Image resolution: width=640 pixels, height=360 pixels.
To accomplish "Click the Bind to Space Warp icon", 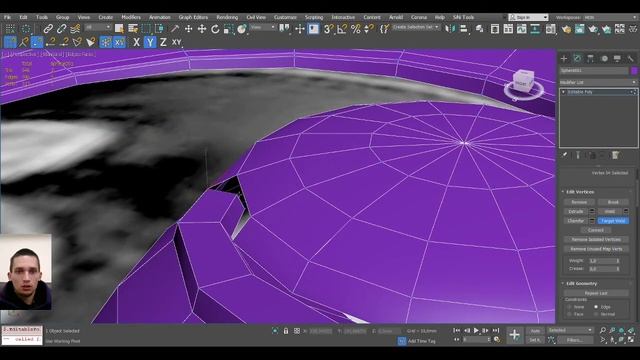I will point(75,29).
